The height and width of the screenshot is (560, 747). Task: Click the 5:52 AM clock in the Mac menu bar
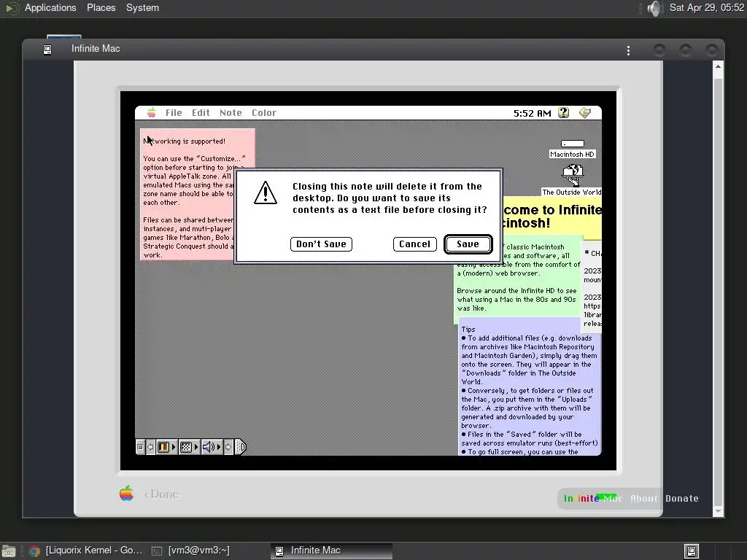point(532,113)
